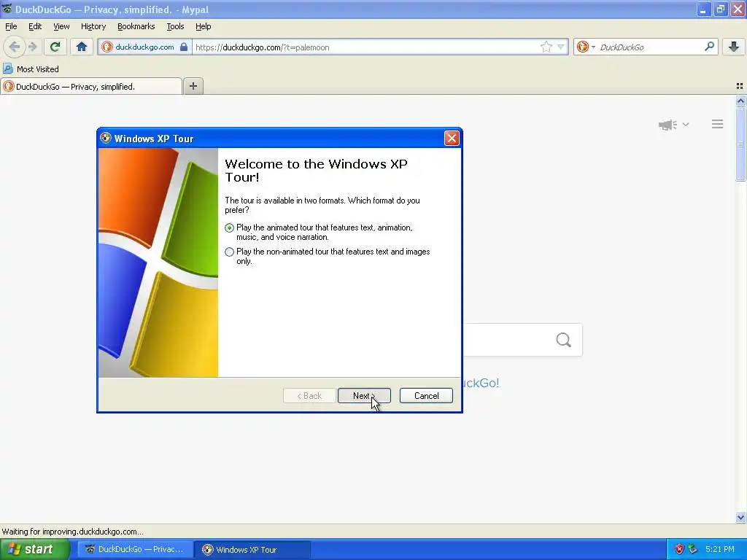Click the tray icon beside the clock

(x=692, y=549)
